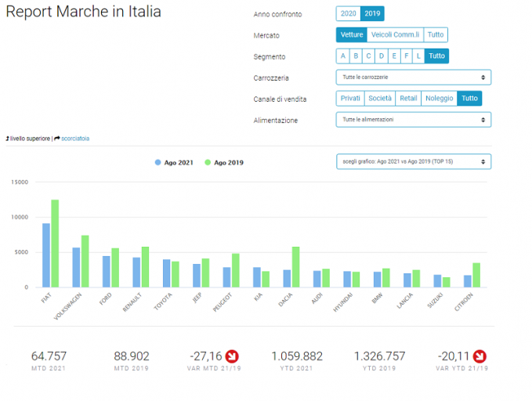
Task: Click the FIAT axis label
Action: click(45, 298)
